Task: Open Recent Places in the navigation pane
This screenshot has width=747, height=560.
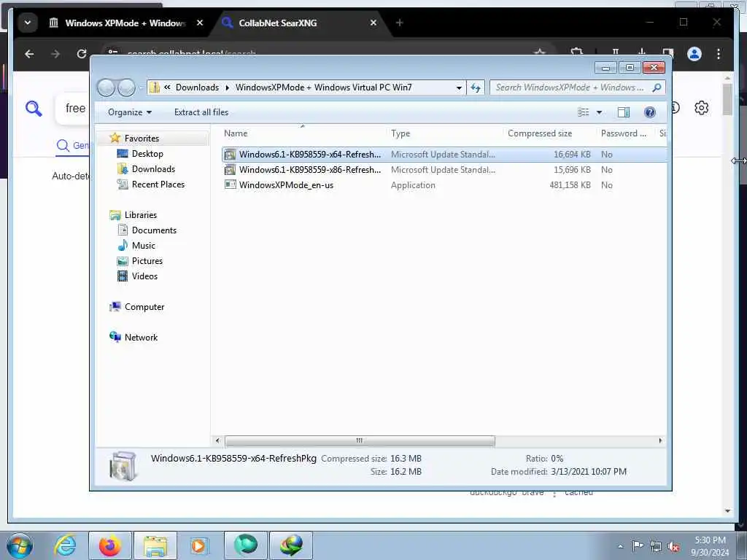Action: pos(158,184)
